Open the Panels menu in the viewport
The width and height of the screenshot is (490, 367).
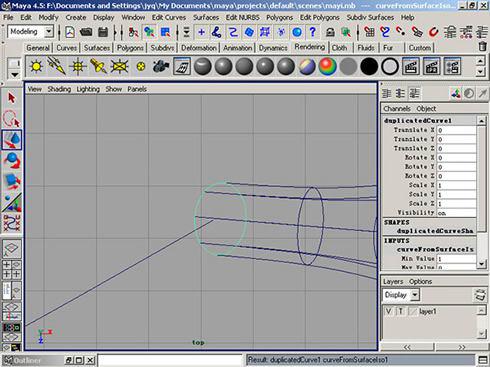137,89
